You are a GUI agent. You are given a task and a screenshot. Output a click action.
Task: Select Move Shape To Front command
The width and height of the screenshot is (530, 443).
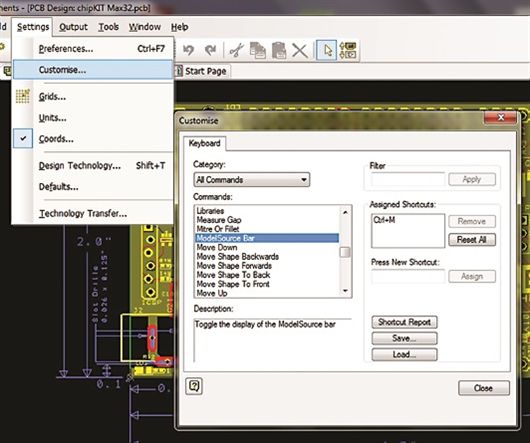click(x=233, y=284)
